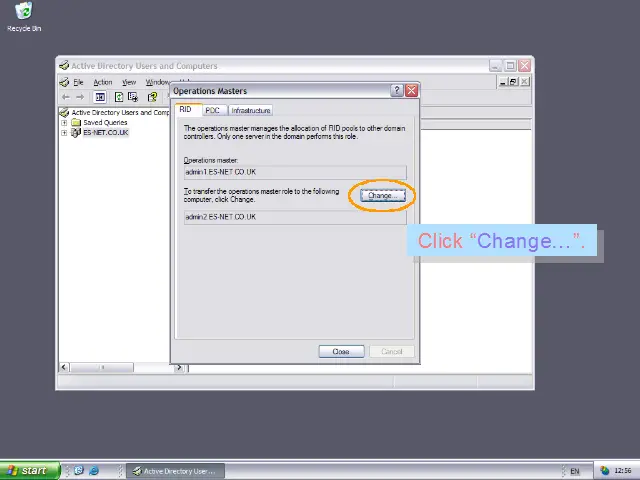Click Active Directory Users taskbar button
The image size is (640, 480).
tap(175, 471)
